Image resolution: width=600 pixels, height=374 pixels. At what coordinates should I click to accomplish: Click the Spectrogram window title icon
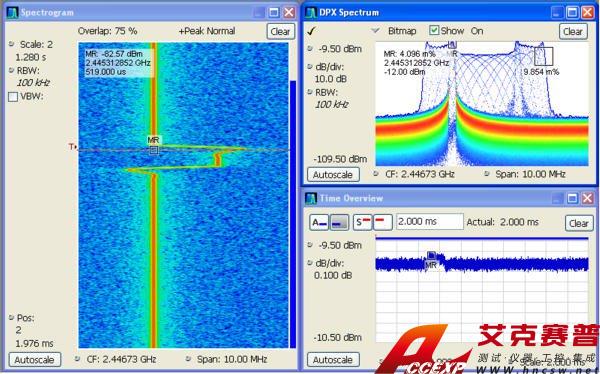[13, 13]
